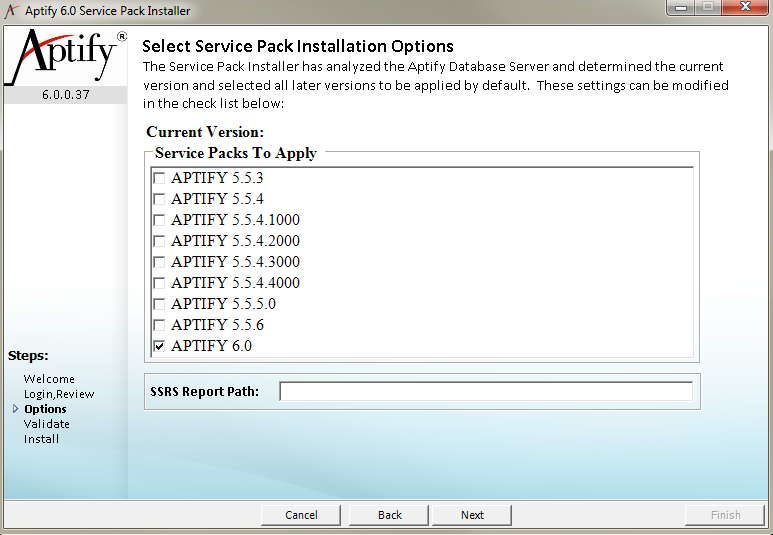Tick the APTIFY 5.5.4.3000 checkbox

coord(159,262)
